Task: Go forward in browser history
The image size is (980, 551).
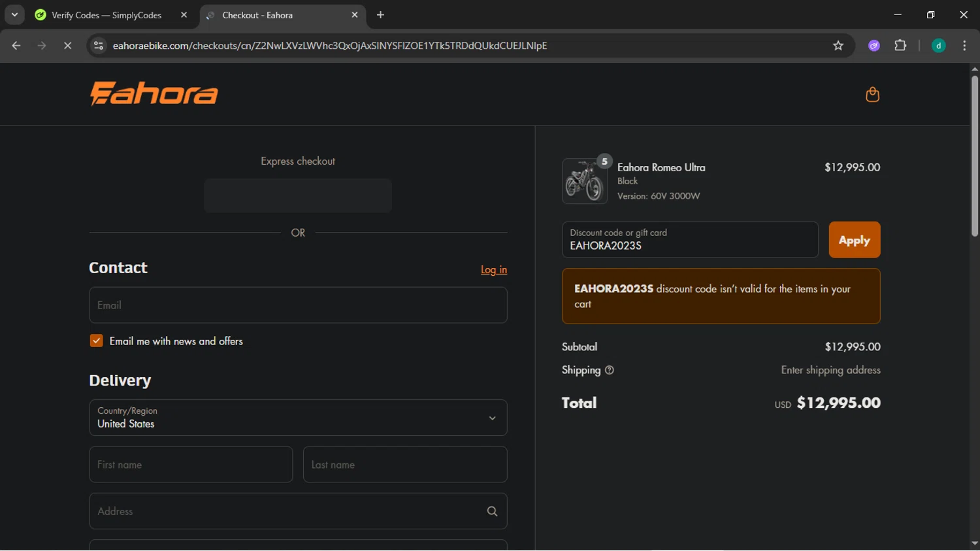Action: [x=42, y=46]
